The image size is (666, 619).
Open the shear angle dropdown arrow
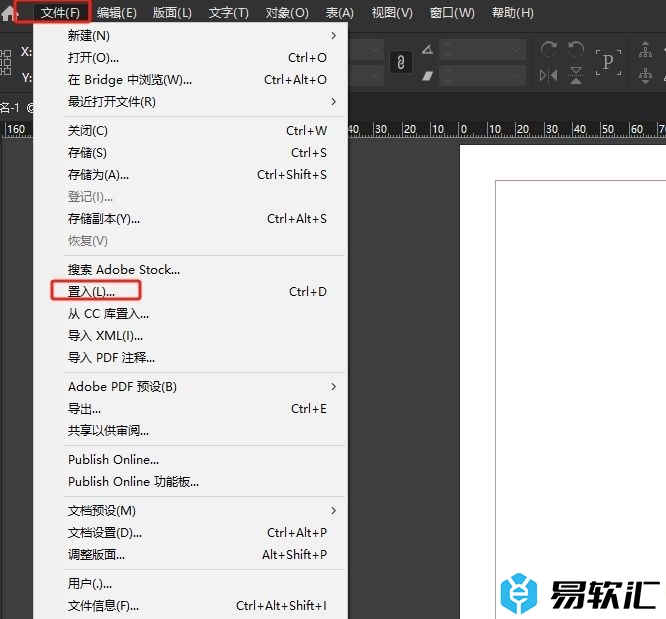[516, 76]
